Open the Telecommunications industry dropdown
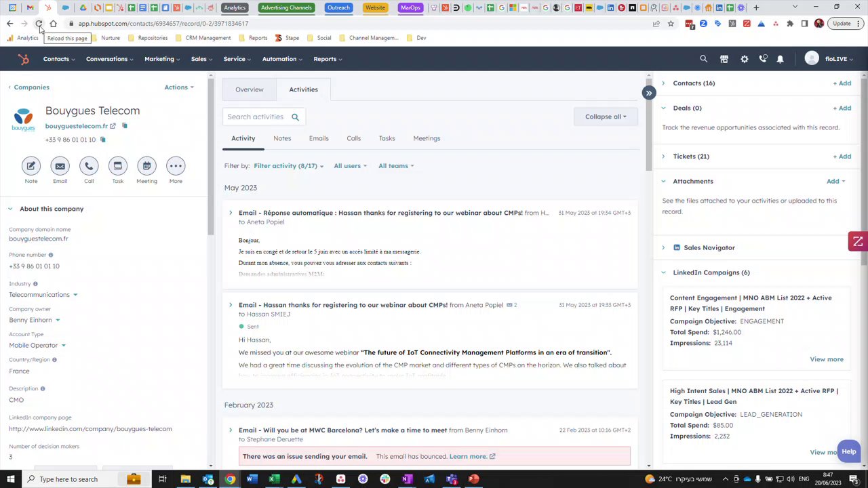Screen dimensions: 868x488 (x=43, y=295)
